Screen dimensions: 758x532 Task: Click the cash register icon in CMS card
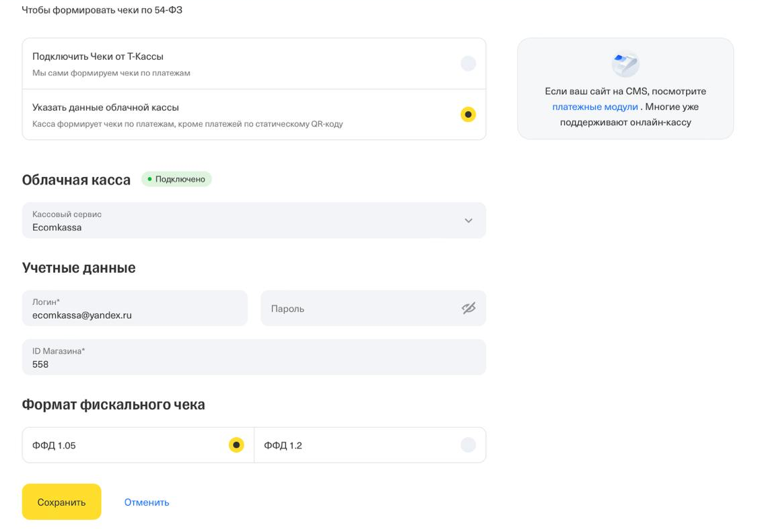coord(625,64)
